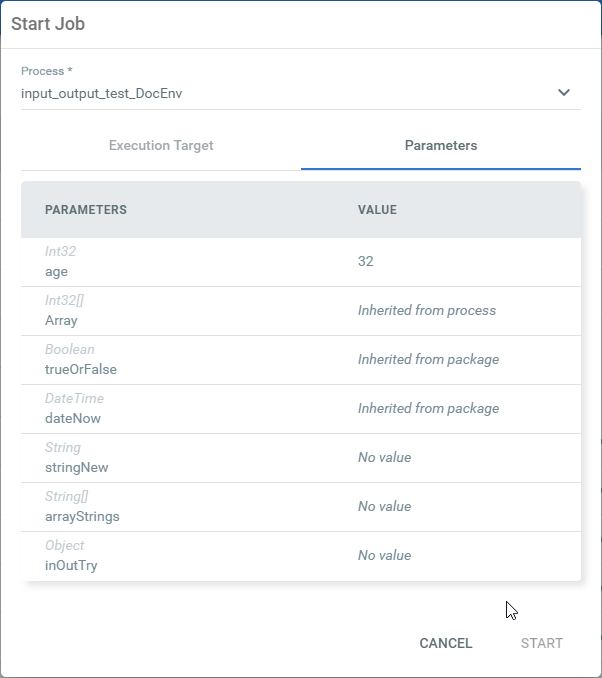Screen dimensions: 602x678
Task: Switch to the Execution Target tab
Action: point(161,146)
